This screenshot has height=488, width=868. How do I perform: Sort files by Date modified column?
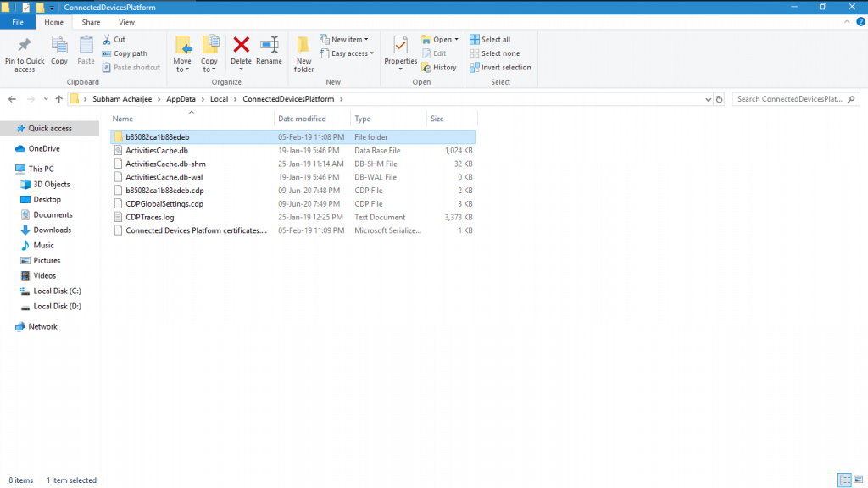click(x=302, y=119)
